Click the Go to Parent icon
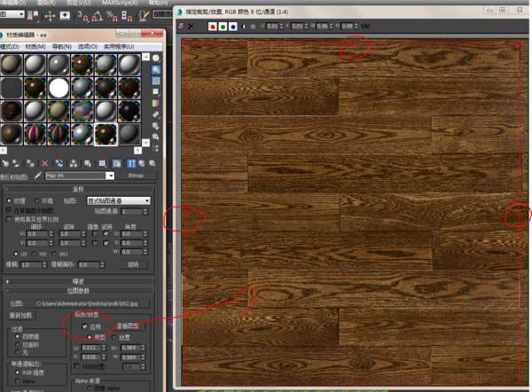Screen dimensions: 532x392 142,163
